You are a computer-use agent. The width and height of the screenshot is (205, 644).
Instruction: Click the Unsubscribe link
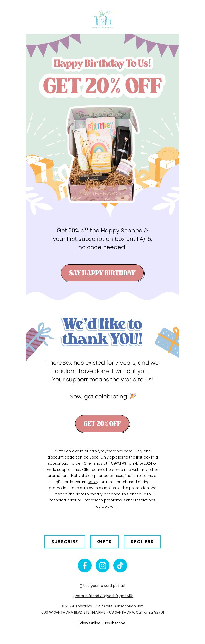(114, 623)
